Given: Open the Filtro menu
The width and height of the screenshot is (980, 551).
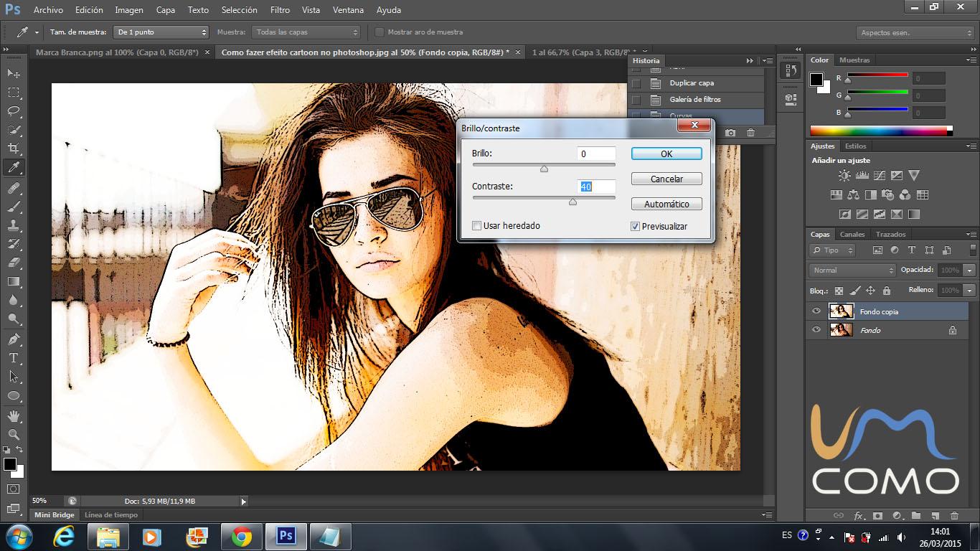Looking at the screenshot, I should tap(280, 10).
